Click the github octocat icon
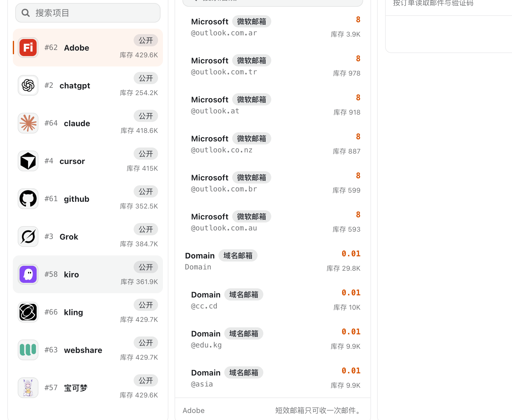The width and height of the screenshot is (512, 420). pyautogui.click(x=28, y=199)
